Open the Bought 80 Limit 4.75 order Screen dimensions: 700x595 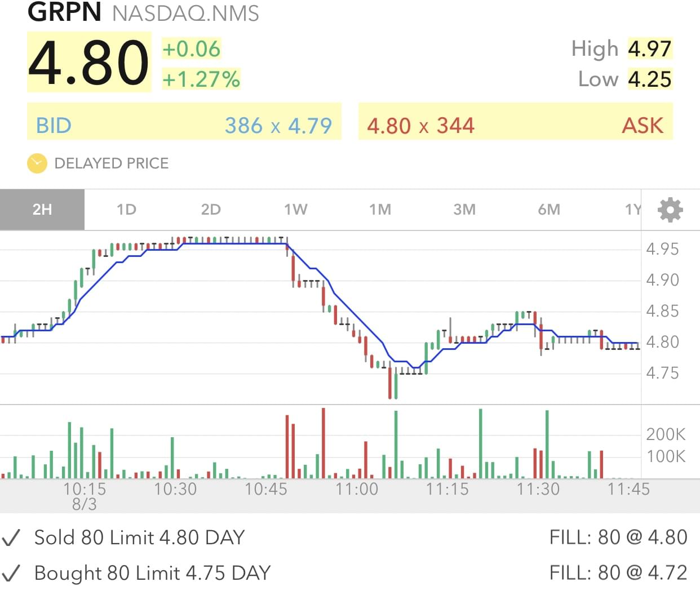click(152, 573)
